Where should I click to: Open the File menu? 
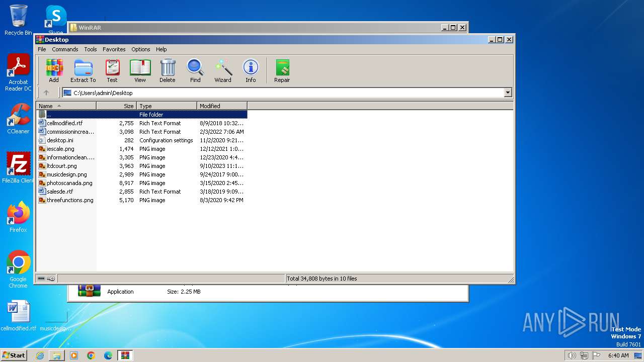42,49
